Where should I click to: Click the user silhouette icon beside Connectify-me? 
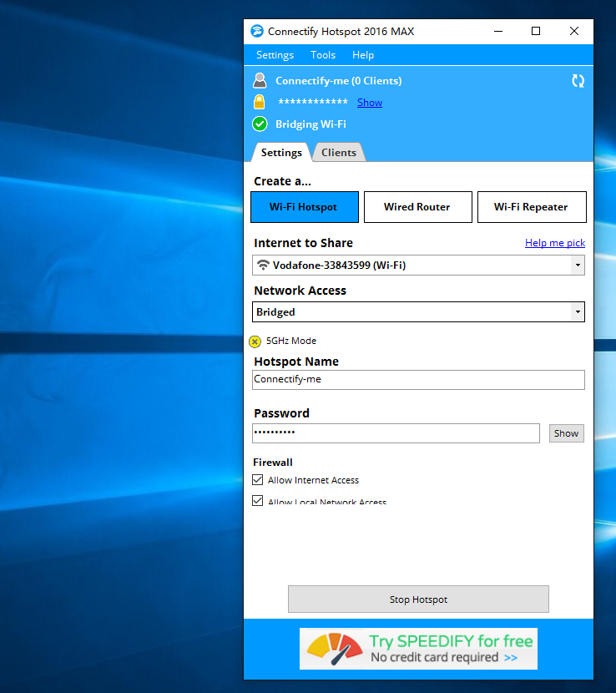(x=260, y=81)
